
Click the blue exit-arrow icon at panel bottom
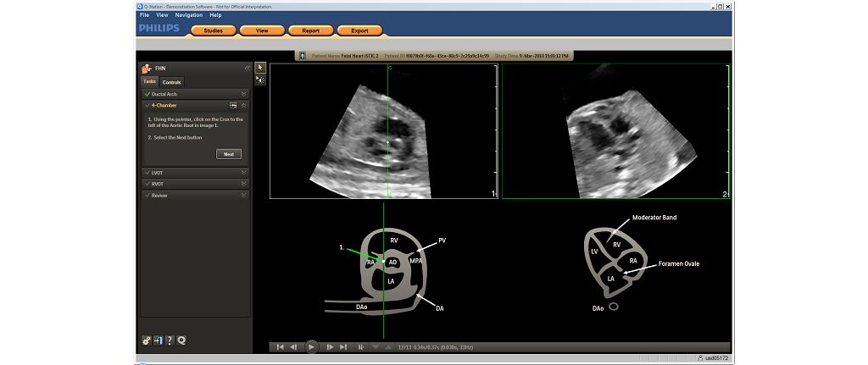pos(159,340)
